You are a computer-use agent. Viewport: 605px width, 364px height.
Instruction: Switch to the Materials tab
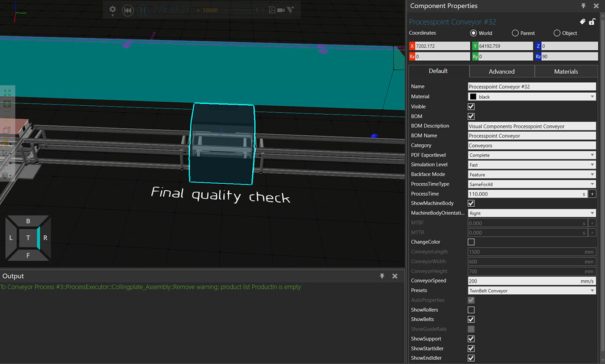point(565,71)
